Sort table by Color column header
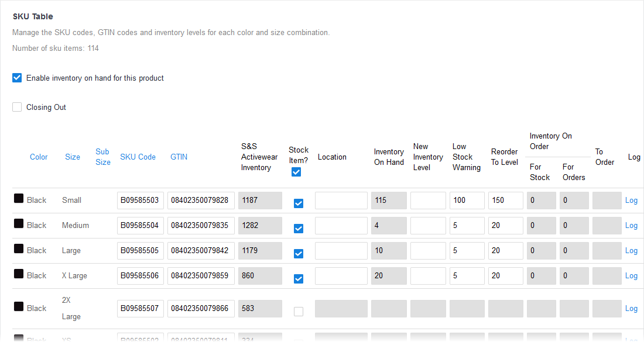This screenshot has height=342, width=644. pyautogui.click(x=39, y=157)
